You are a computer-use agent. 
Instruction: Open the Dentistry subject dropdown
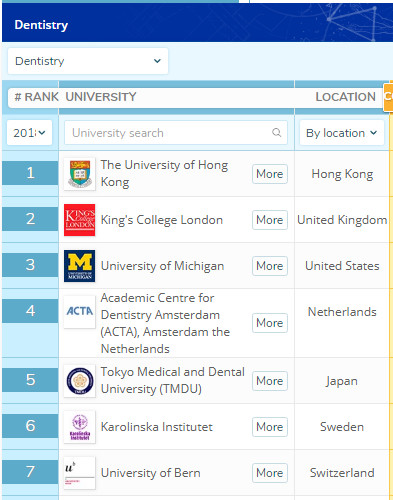click(88, 61)
